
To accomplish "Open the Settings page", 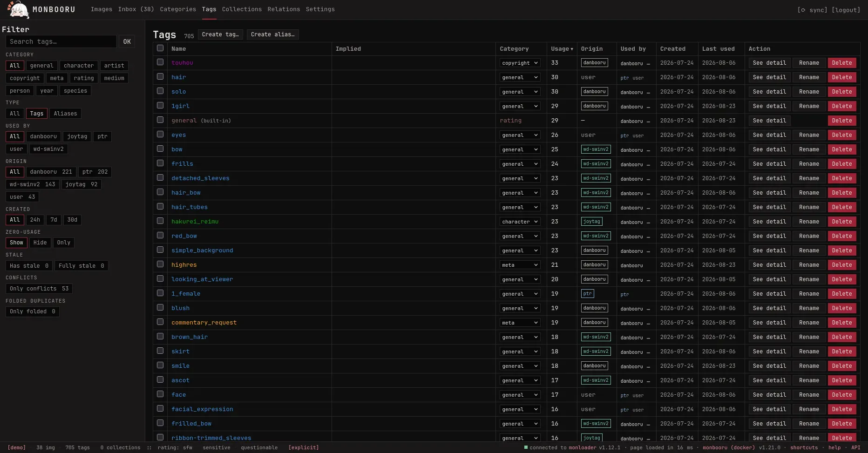I will coord(320,9).
